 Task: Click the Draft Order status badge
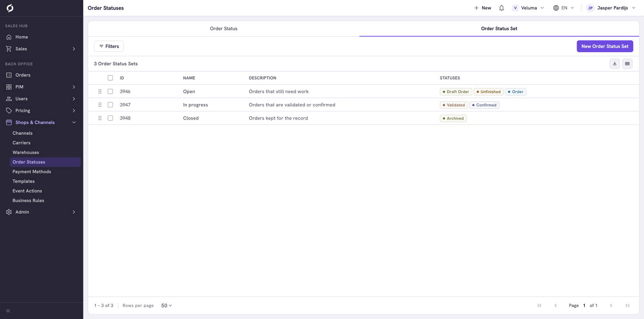click(456, 92)
